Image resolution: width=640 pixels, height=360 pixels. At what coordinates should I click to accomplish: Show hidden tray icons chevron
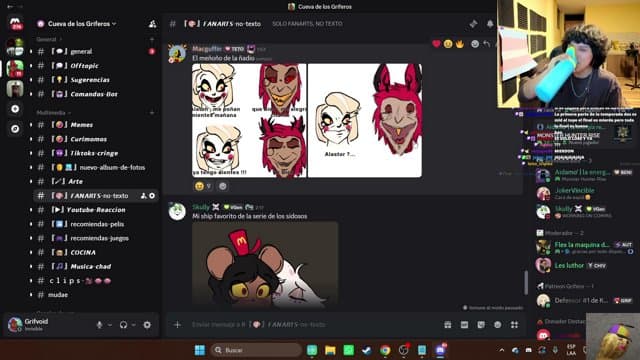[x=502, y=350]
